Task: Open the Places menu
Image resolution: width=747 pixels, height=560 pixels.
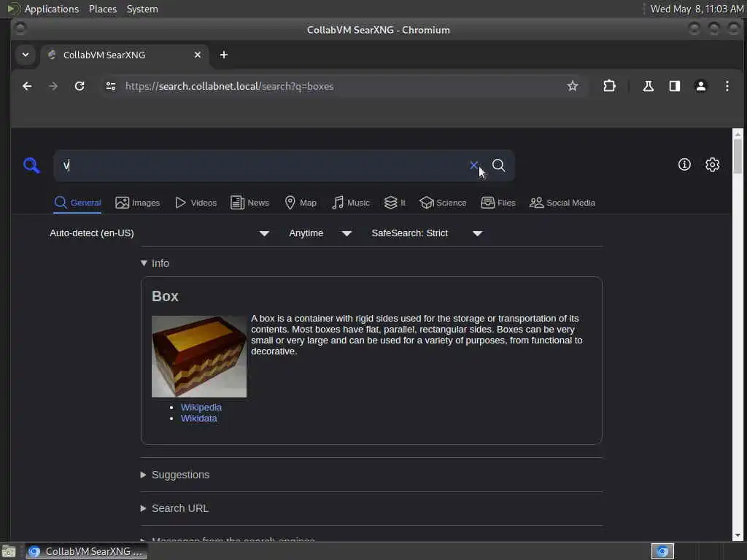Action: (102, 9)
